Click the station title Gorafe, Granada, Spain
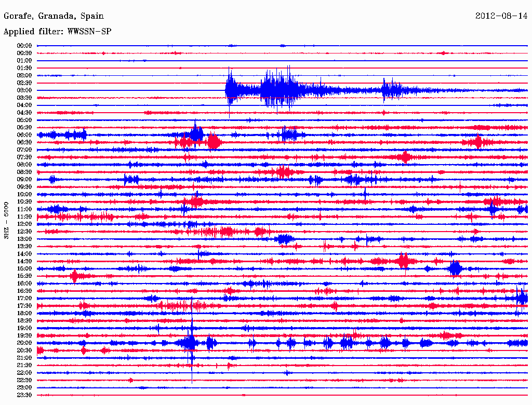 (54, 16)
